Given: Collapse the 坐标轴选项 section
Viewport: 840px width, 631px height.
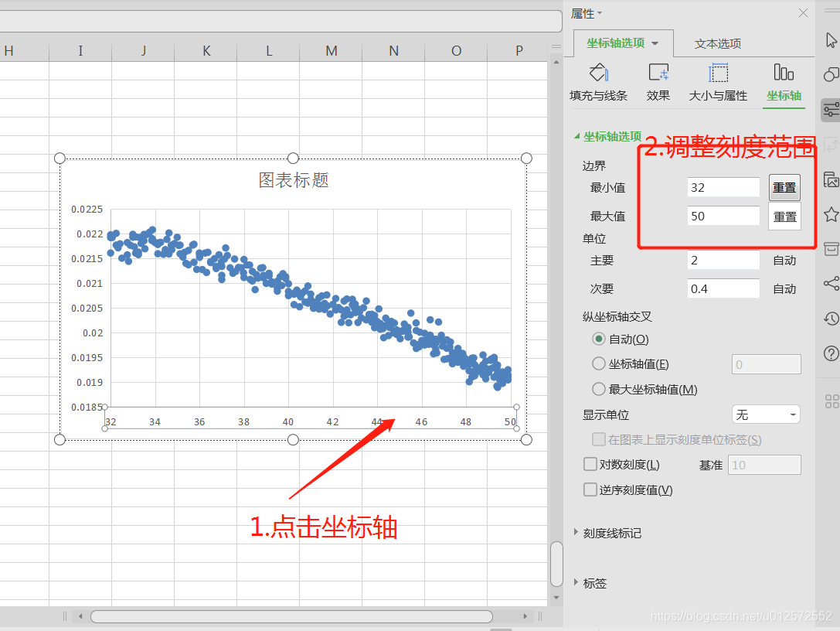Looking at the screenshot, I should (577, 136).
